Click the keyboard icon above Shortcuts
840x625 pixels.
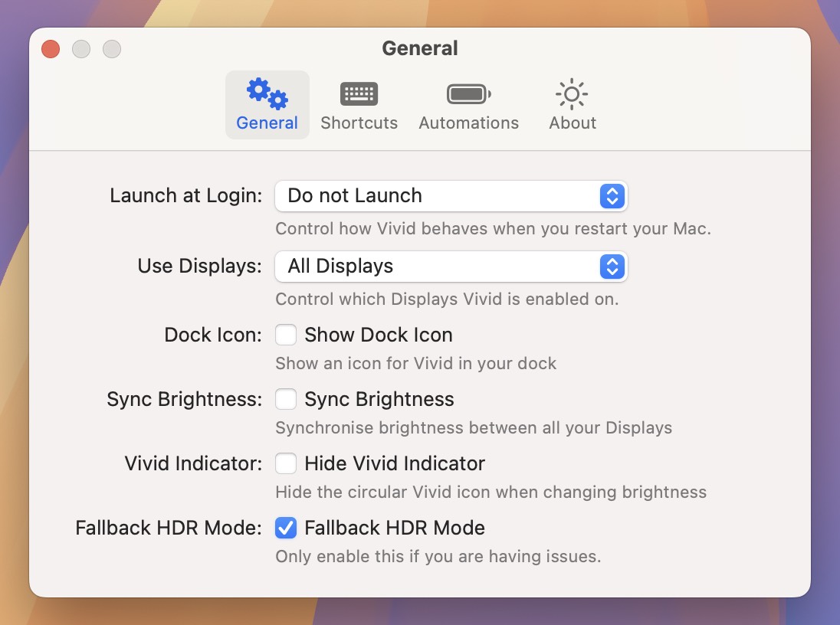pyautogui.click(x=359, y=92)
